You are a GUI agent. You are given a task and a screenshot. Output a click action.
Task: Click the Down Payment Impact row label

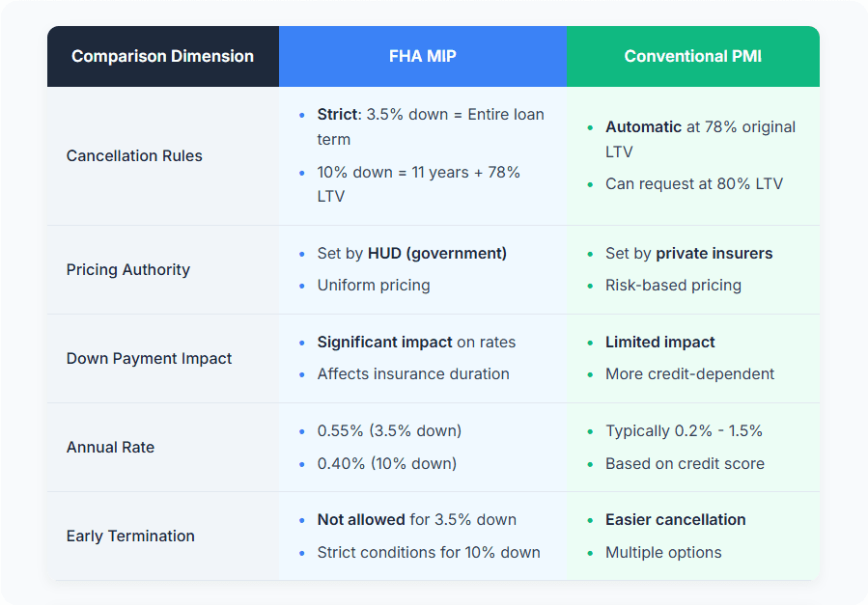click(x=149, y=358)
